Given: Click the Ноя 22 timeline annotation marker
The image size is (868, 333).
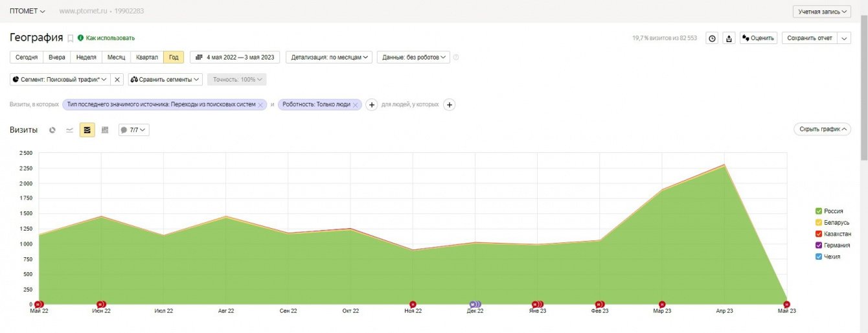Looking at the screenshot, I should click(x=413, y=304).
